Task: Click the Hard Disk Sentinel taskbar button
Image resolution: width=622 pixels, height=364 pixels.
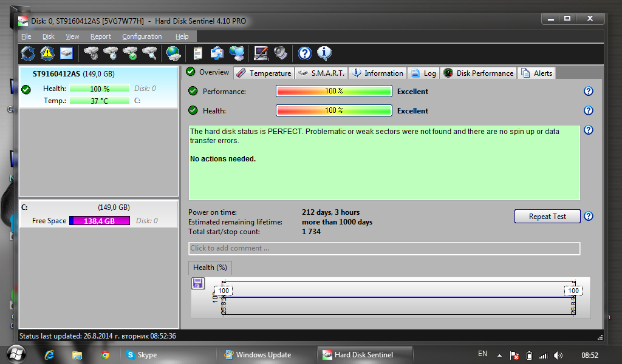Action: click(x=364, y=355)
